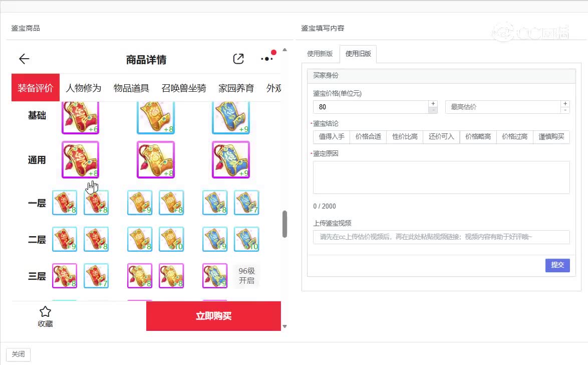
Task: Switch to the 使用旧版 tab
Action: 358,54
